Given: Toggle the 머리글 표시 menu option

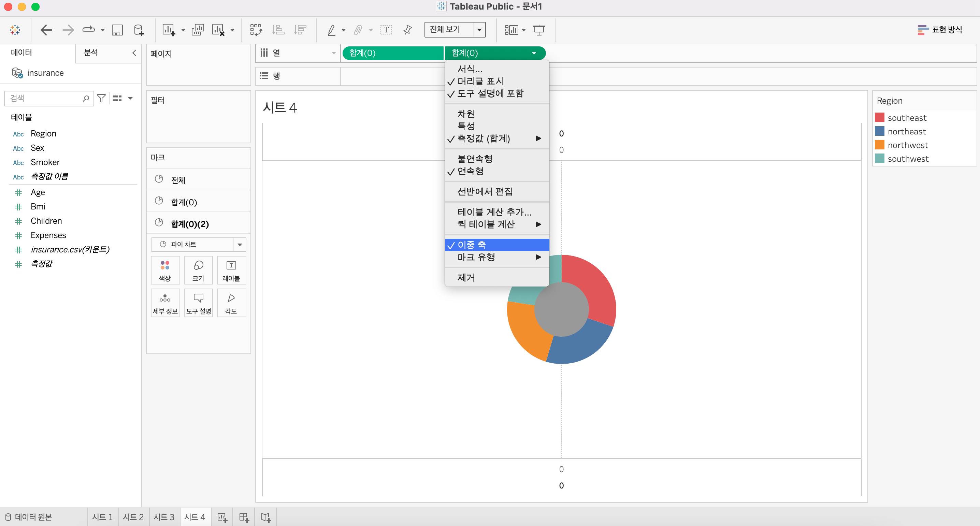Looking at the screenshot, I should (x=480, y=81).
